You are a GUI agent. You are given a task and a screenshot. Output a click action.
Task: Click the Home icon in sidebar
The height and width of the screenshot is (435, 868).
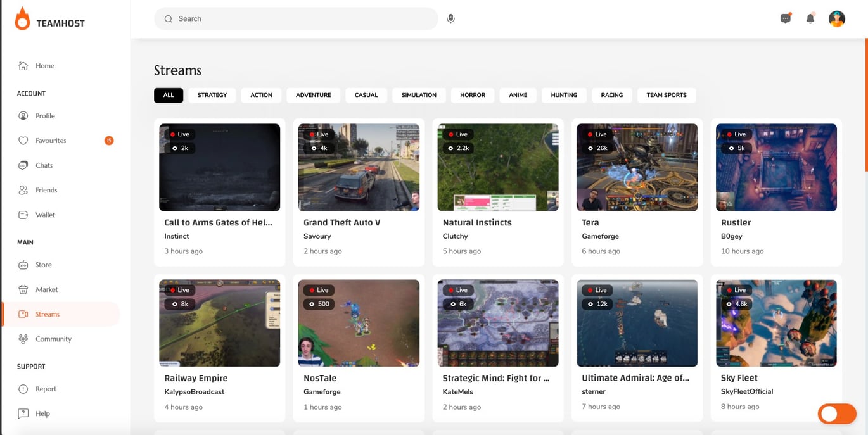pos(23,66)
